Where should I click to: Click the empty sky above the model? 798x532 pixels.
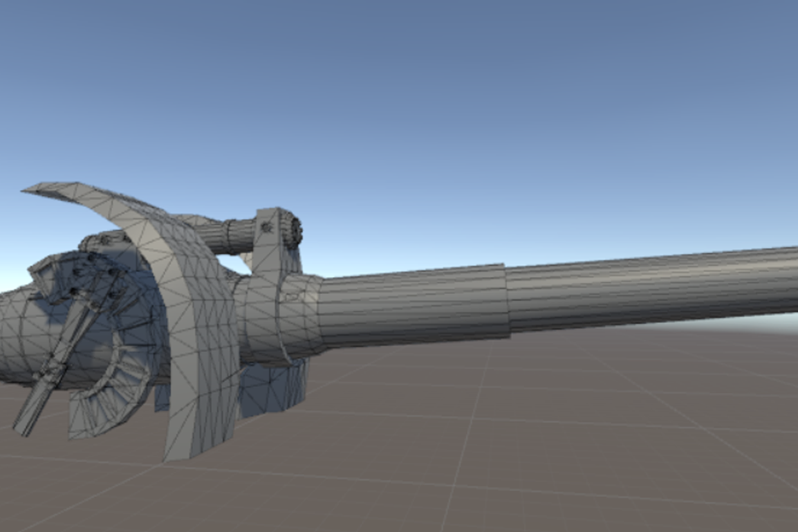pyautogui.click(x=399, y=96)
